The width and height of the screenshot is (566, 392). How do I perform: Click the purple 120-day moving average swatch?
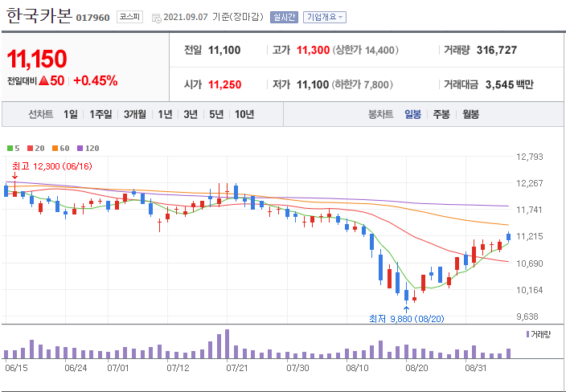(x=80, y=149)
